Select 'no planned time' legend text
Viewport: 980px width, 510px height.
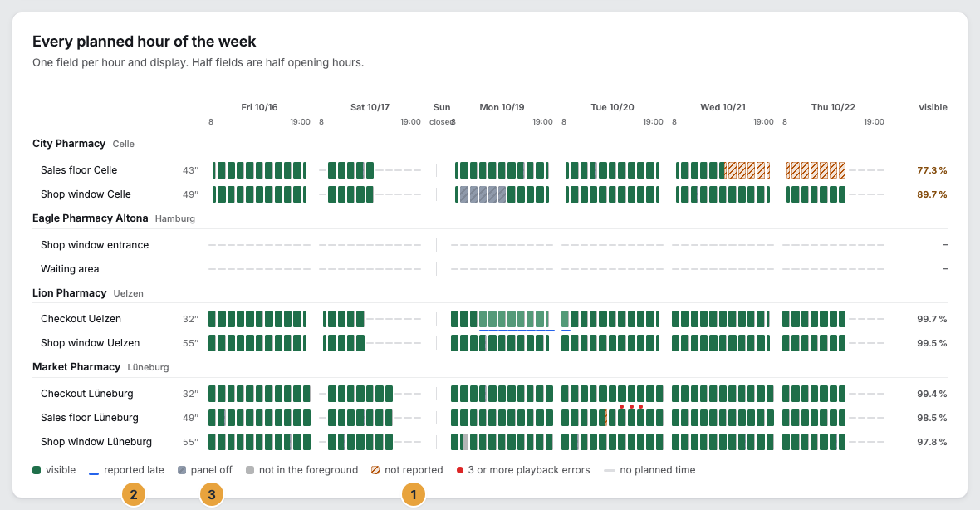[x=658, y=470]
